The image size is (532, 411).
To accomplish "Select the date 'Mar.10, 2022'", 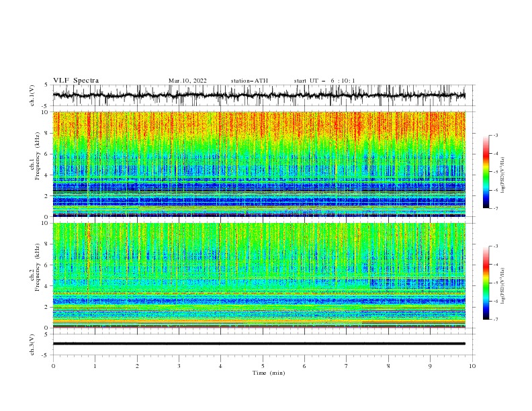I will pyautogui.click(x=187, y=81).
